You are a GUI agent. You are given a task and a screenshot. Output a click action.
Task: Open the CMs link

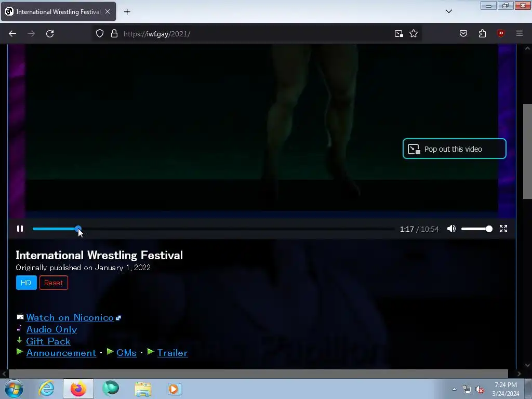127,353
